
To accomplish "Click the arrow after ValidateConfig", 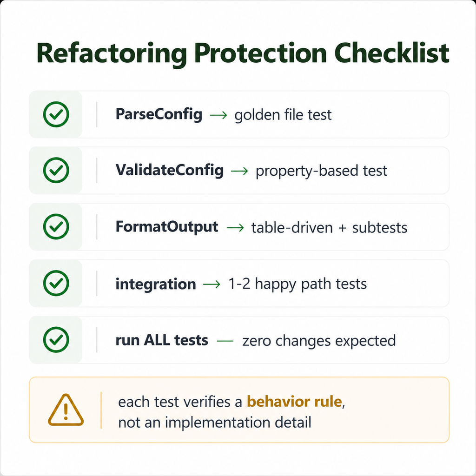I will point(239,171).
